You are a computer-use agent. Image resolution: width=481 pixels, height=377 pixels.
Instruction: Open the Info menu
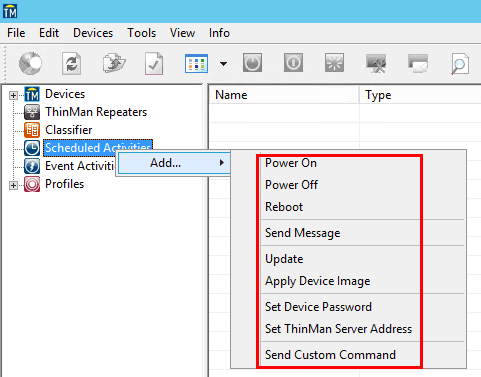click(219, 33)
